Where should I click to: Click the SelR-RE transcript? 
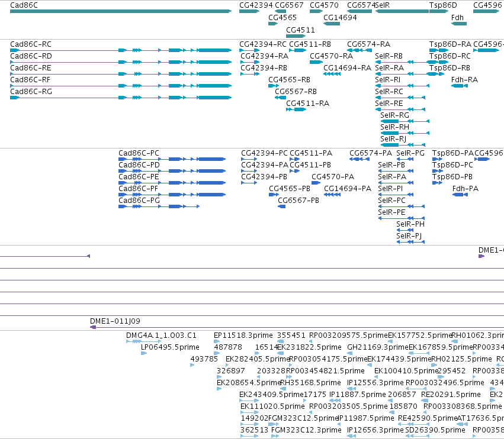click(x=400, y=109)
